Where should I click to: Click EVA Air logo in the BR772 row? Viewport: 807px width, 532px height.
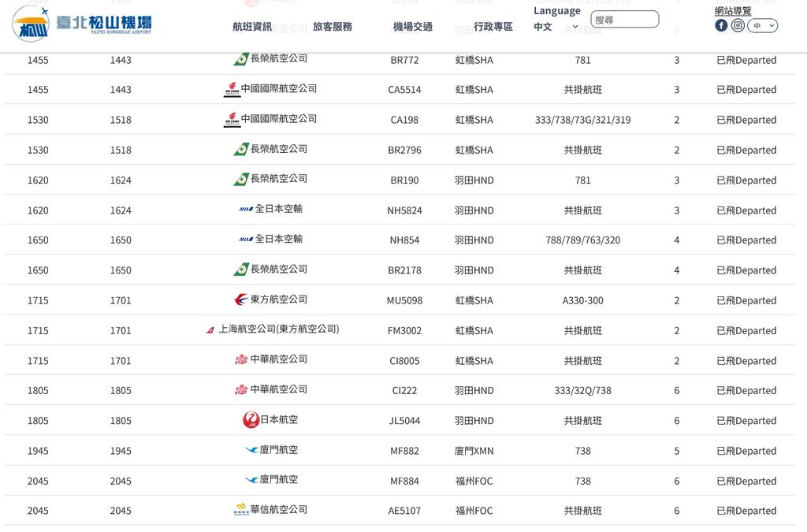(x=241, y=59)
